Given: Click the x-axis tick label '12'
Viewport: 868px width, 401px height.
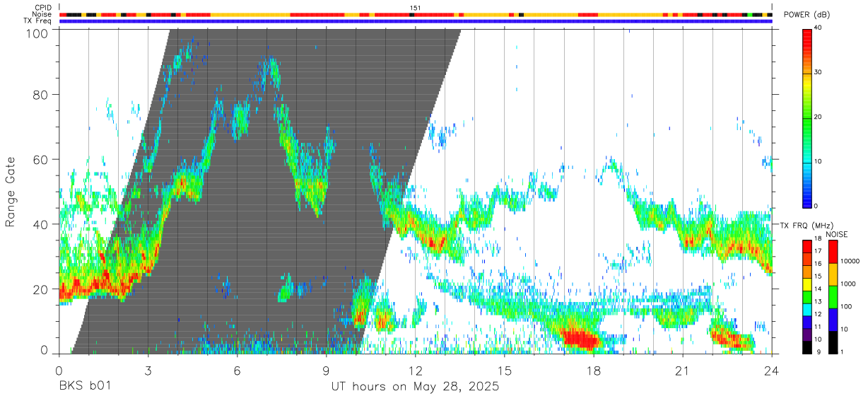Looking at the screenshot, I should (415, 371).
